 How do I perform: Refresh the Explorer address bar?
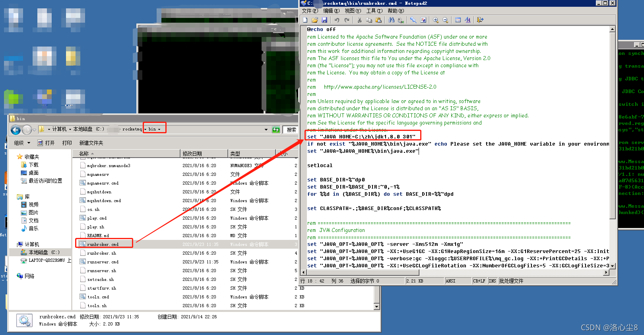pyautogui.click(x=276, y=130)
